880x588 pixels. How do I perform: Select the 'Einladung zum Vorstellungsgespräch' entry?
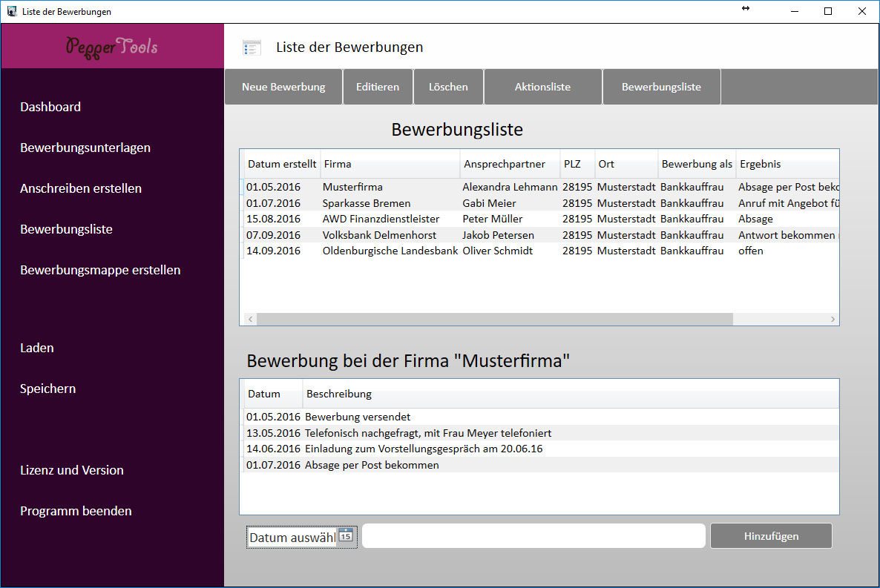541,449
